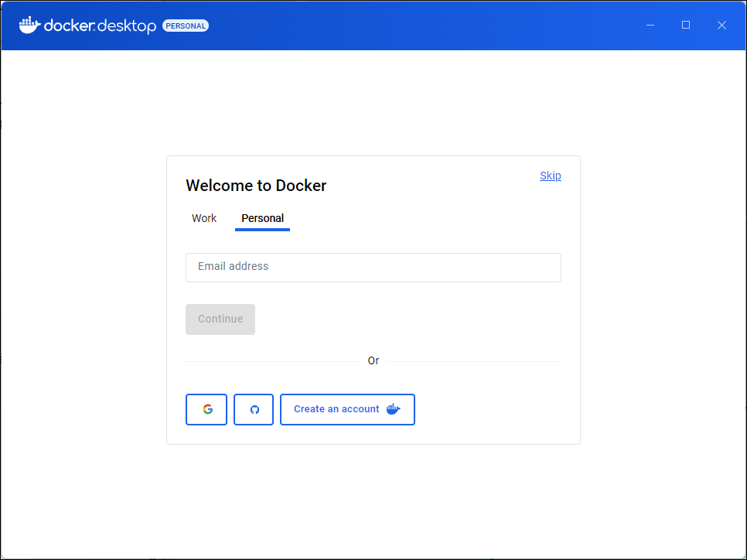Sign in with the GitHub icon button
This screenshot has width=747, height=560.
point(254,409)
